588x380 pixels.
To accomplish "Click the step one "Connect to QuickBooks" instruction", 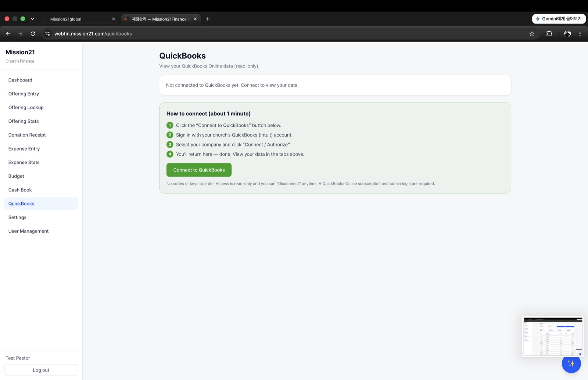I will coord(229,126).
